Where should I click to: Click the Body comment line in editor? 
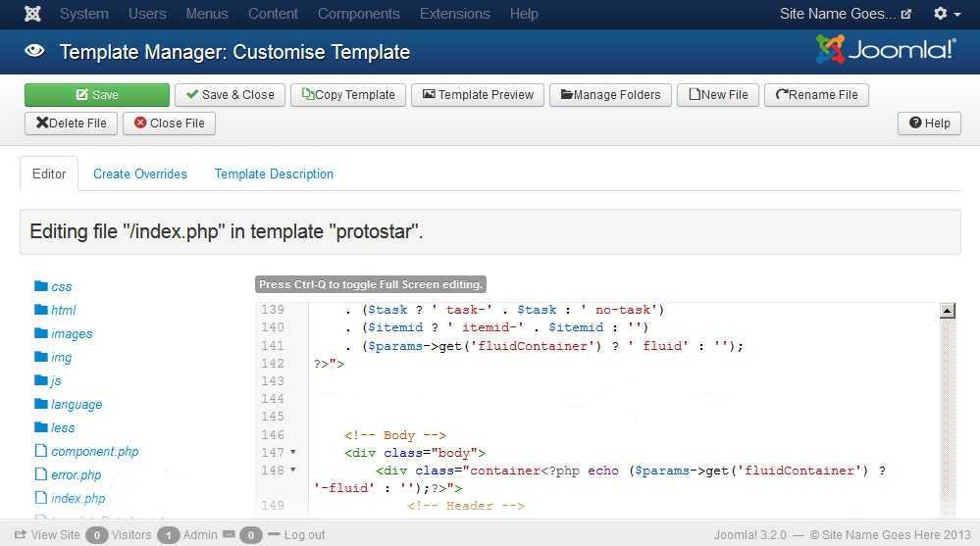[x=395, y=435]
